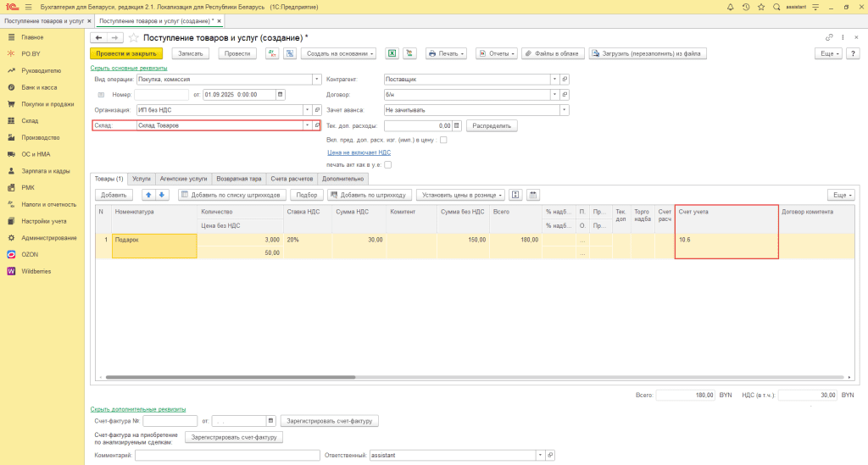This screenshot has width=868, height=465.
Task: Expand Зачет аванса dropdown
Action: pyautogui.click(x=564, y=110)
